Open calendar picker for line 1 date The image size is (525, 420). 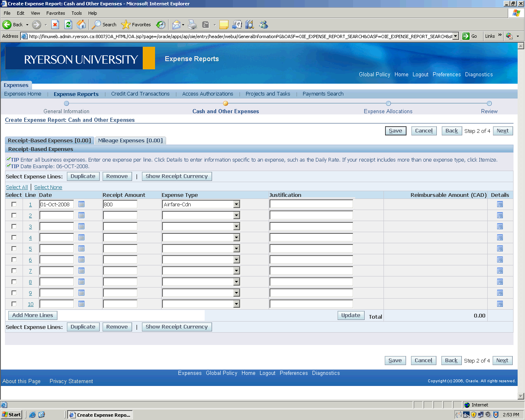tap(81, 204)
